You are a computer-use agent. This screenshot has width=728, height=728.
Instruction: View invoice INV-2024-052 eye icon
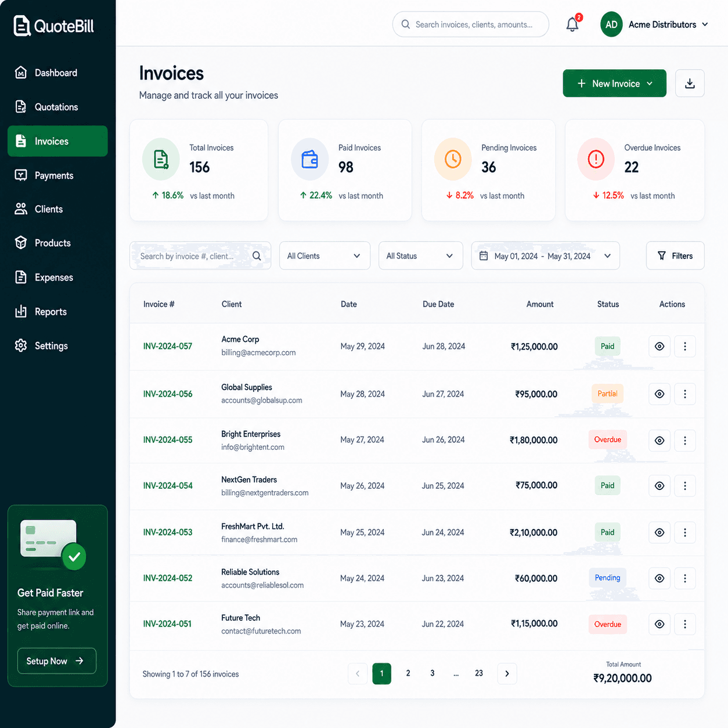pos(659,578)
